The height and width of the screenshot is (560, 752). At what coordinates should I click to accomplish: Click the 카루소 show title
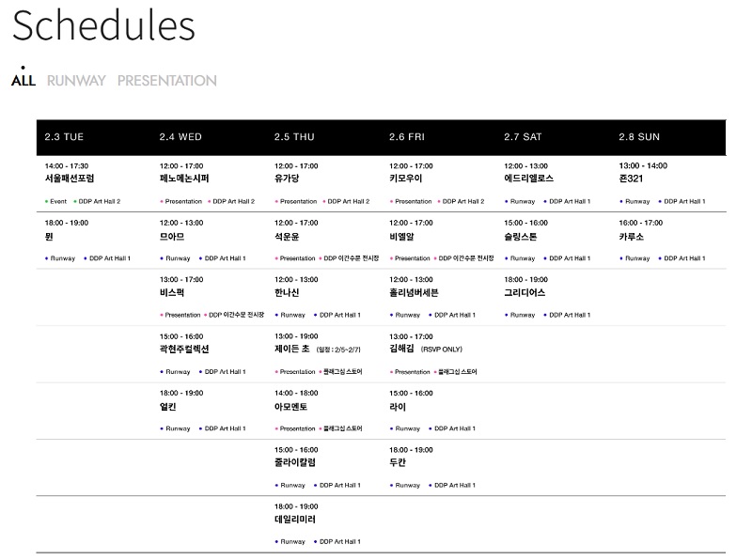coord(631,236)
